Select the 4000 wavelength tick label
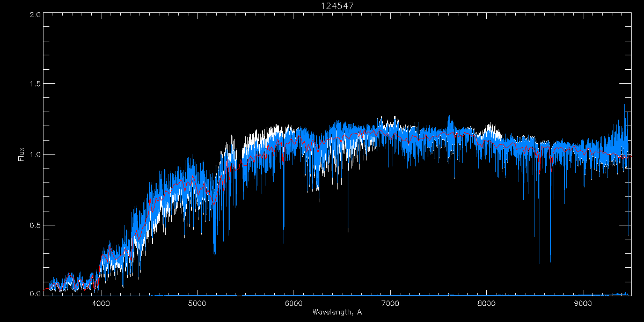Screen dimensions: 644x322 click(101, 303)
